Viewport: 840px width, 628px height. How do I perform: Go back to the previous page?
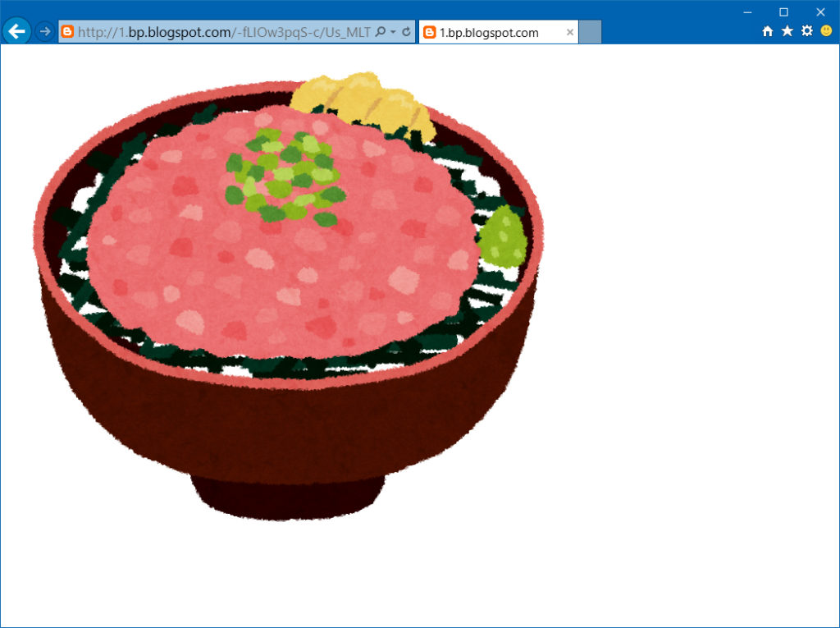(x=16, y=31)
